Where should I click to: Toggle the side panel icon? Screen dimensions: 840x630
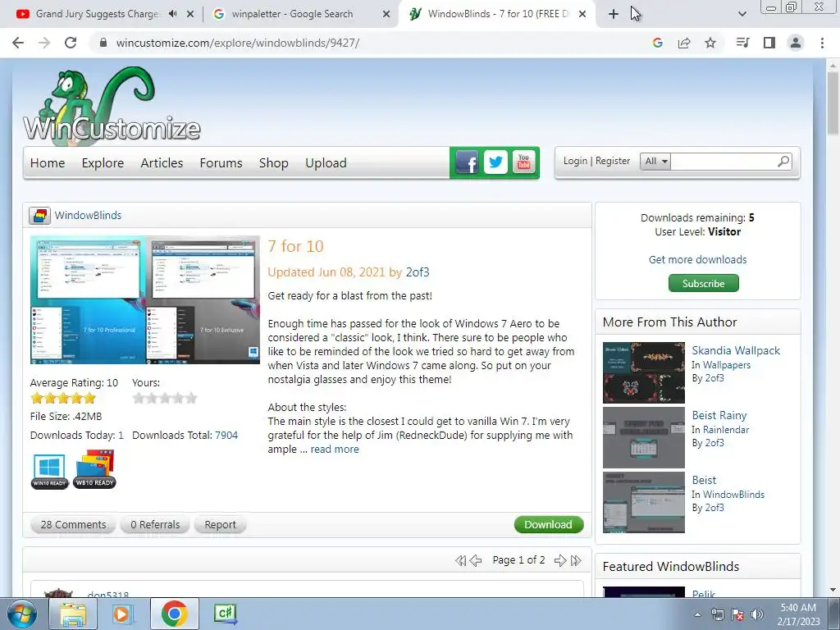tap(769, 43)
